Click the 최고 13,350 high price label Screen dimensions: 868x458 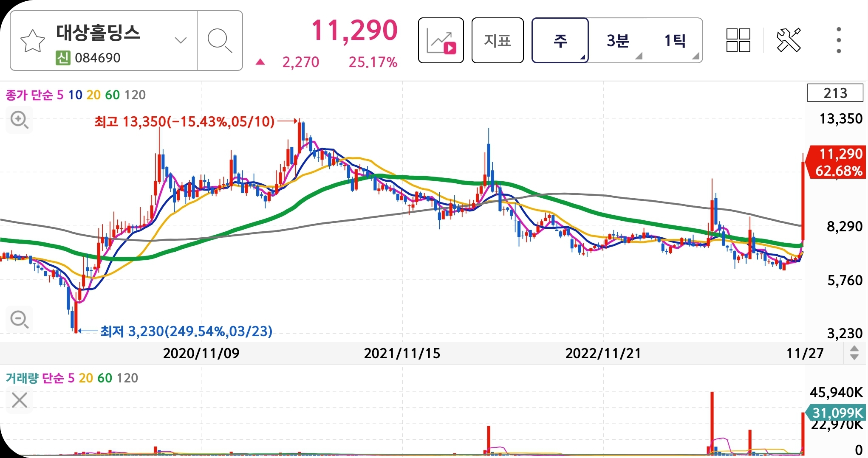(184, 122)
